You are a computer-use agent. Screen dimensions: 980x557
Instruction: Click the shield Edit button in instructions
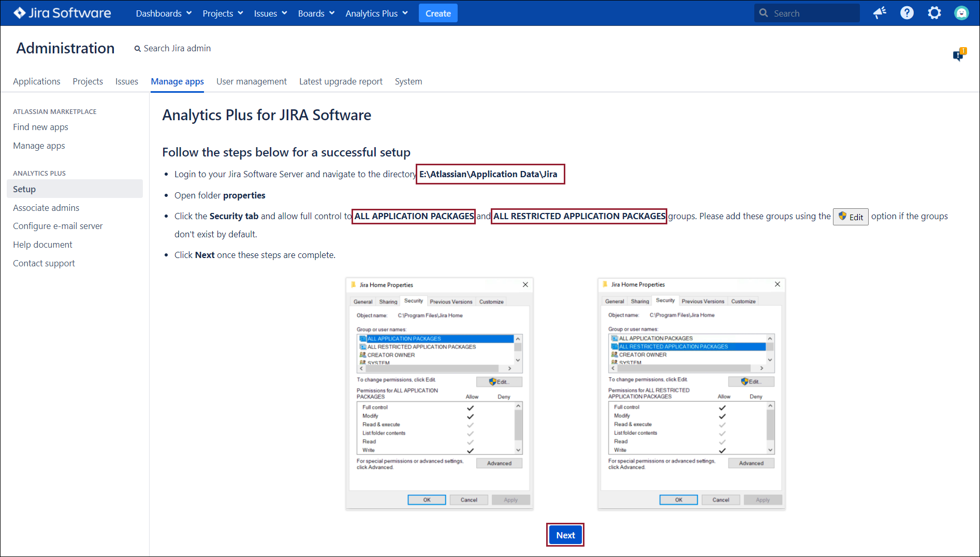850,217
